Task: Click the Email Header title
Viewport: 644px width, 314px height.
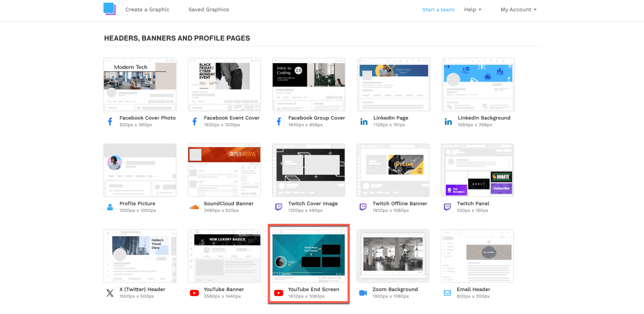Action: point(473,290)
